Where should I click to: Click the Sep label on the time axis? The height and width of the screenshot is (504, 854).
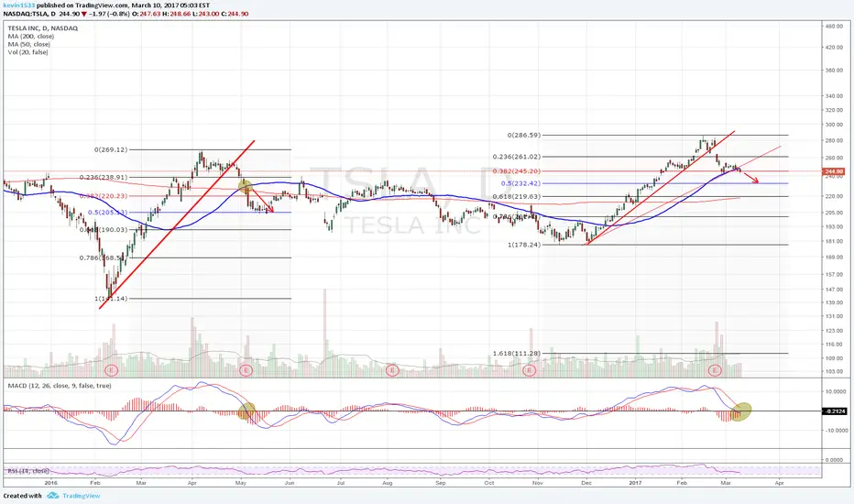(440, 483)
